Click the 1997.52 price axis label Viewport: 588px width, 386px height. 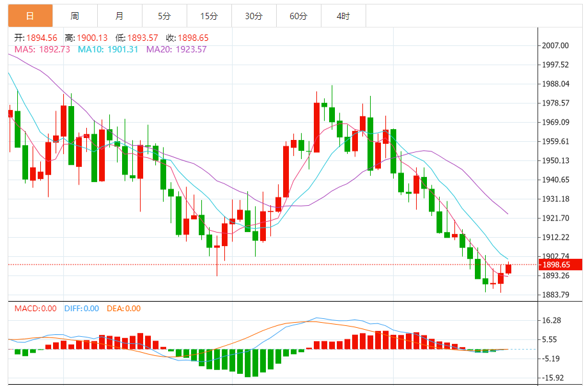555,65
